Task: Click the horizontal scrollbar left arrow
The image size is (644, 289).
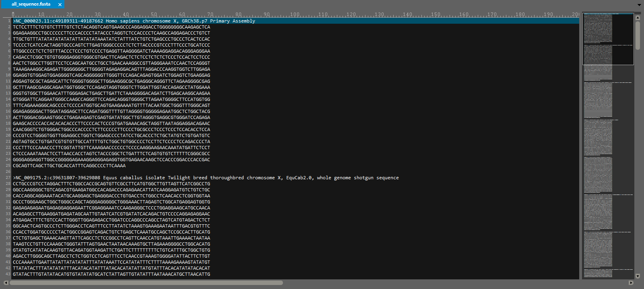Action: pyautogui.click(x=6, y=283)
